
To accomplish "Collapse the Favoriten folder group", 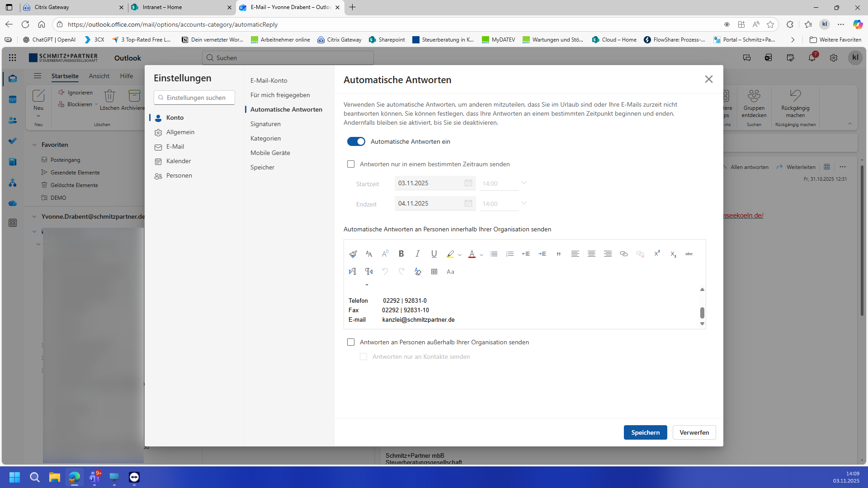I will click(x=34, y=145).
